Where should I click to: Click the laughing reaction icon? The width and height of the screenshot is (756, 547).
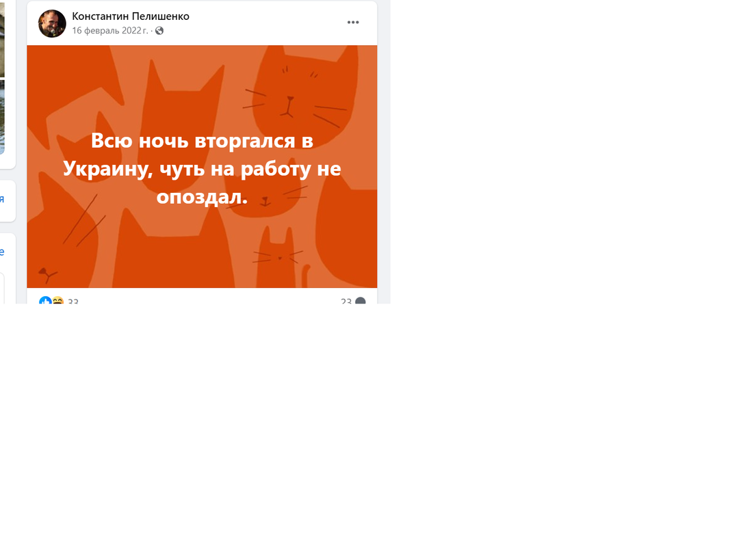point(58,300)
